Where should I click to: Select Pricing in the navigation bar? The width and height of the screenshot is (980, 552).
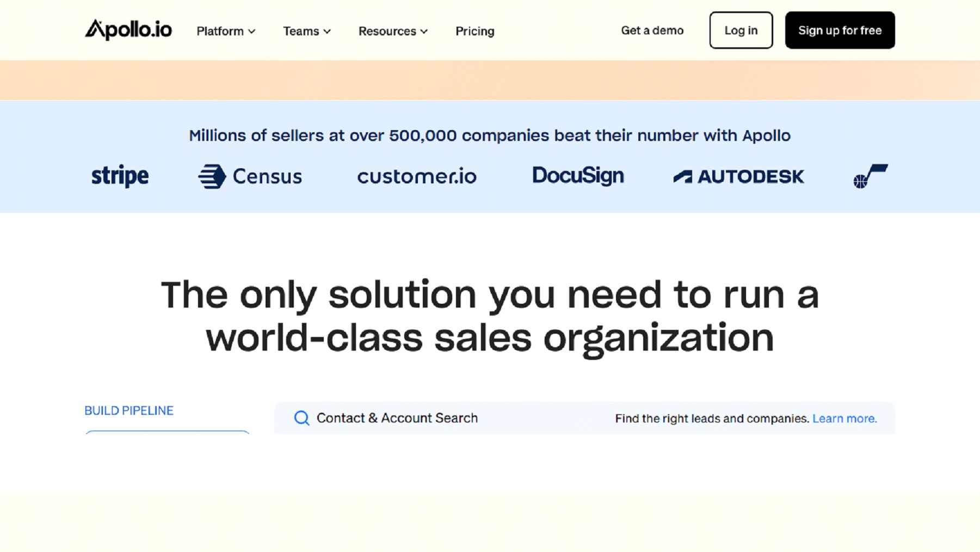[x=474, y=31]
